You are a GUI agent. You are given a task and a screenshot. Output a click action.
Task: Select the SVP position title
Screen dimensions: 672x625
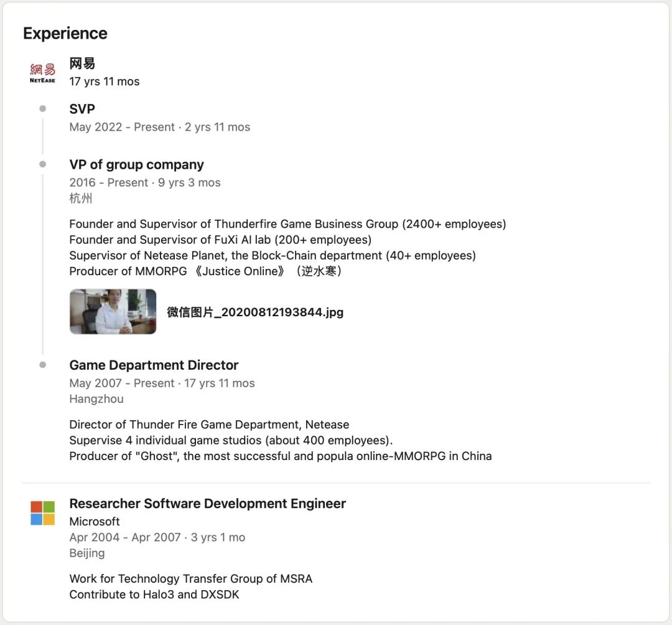(x=82, y=109)
